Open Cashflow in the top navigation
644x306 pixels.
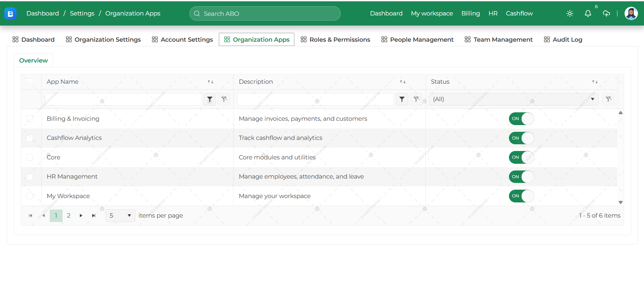(519, 13)
